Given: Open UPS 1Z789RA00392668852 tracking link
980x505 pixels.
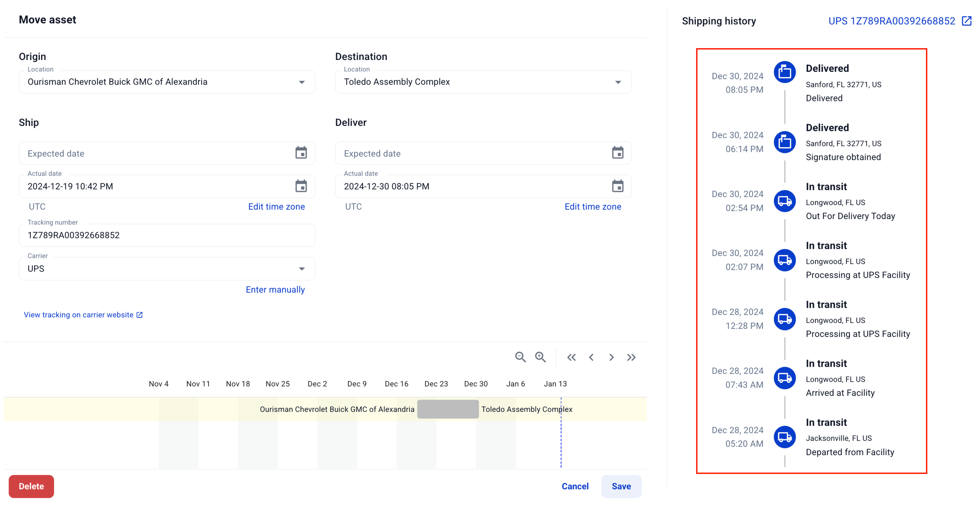Looking at the screenshot, I should coord(892,21).
